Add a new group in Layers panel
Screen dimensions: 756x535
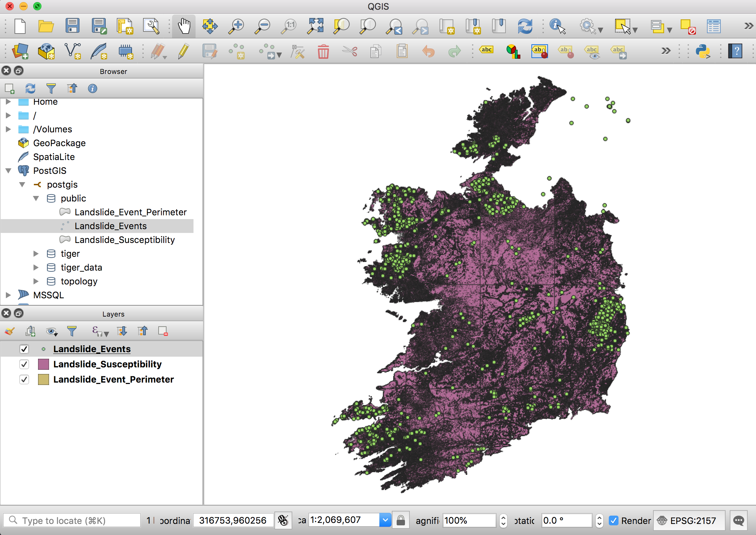[31, 331]
